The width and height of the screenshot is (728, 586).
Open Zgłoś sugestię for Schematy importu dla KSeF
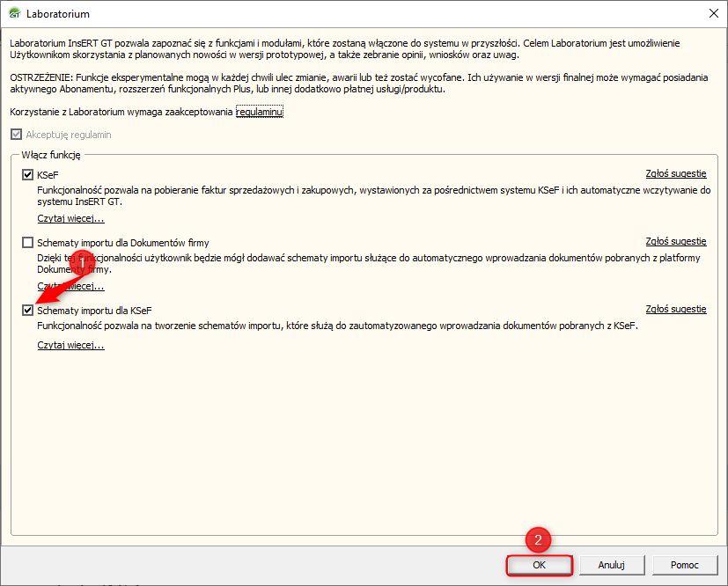click(x=676, y=309)
